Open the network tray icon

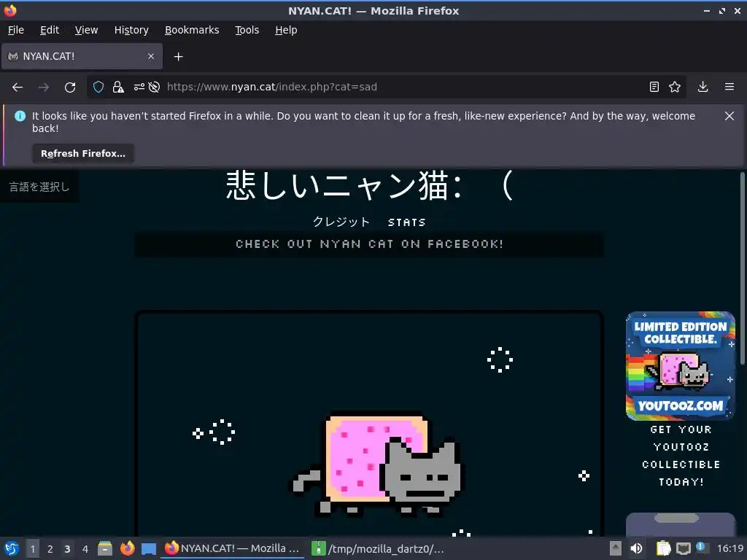pos(683,549)
